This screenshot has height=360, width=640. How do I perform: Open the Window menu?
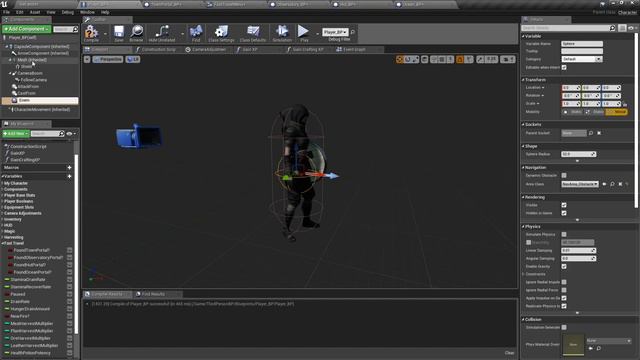pyautogui.click(x=87, y=12)
